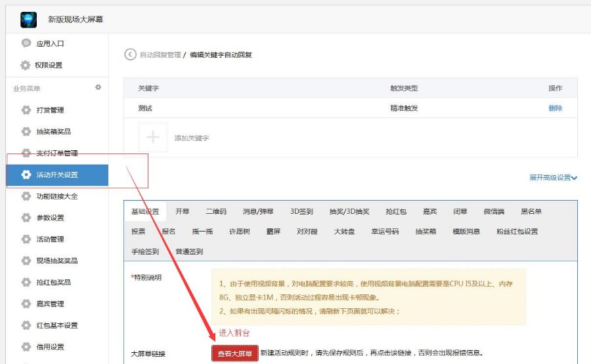
Task: Open 权限设置 in sidebar
Action: (49, 65)
